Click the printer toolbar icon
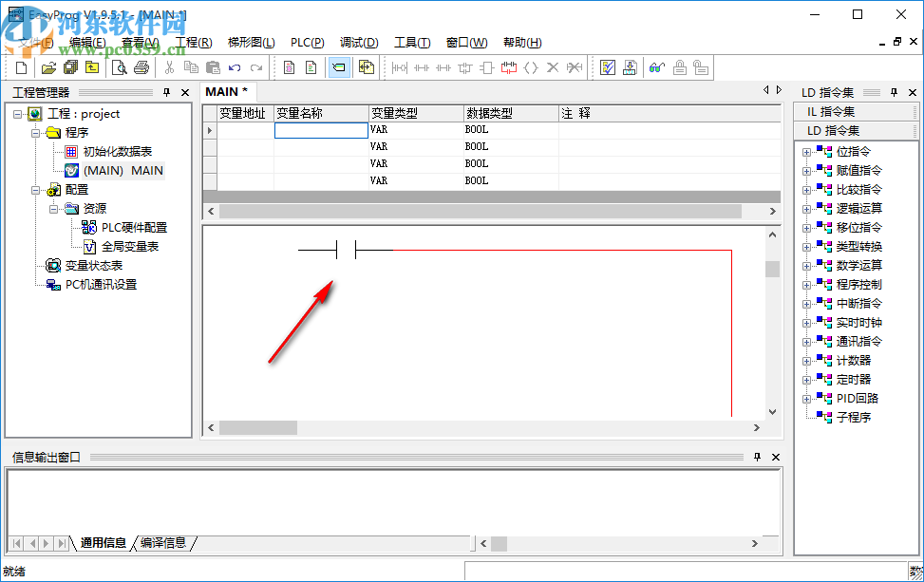The width and height of the screenshot is (924, 582). pyautogui.click(x=141, y=67)
